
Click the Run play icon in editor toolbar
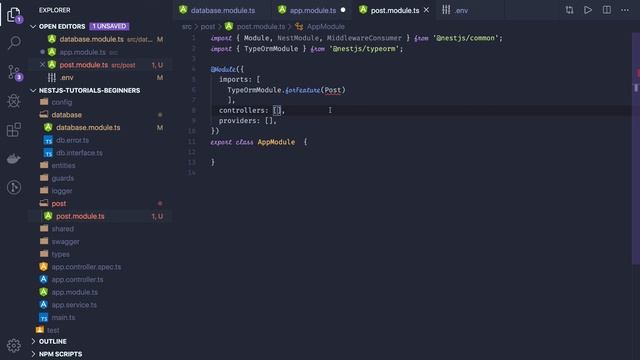tap(588, 10)
